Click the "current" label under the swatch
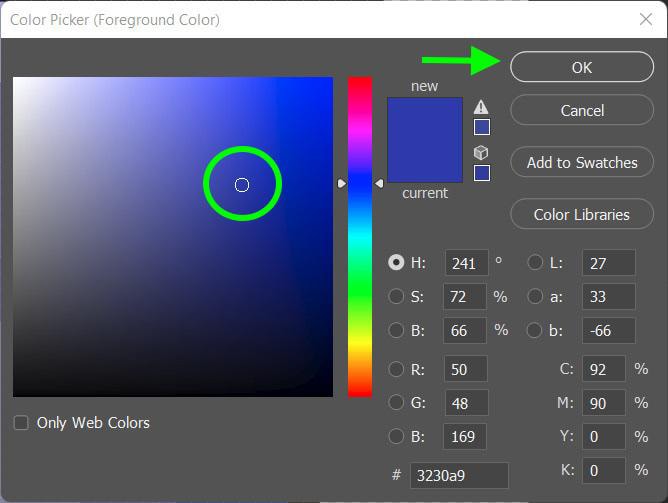 tap(425, 193)
